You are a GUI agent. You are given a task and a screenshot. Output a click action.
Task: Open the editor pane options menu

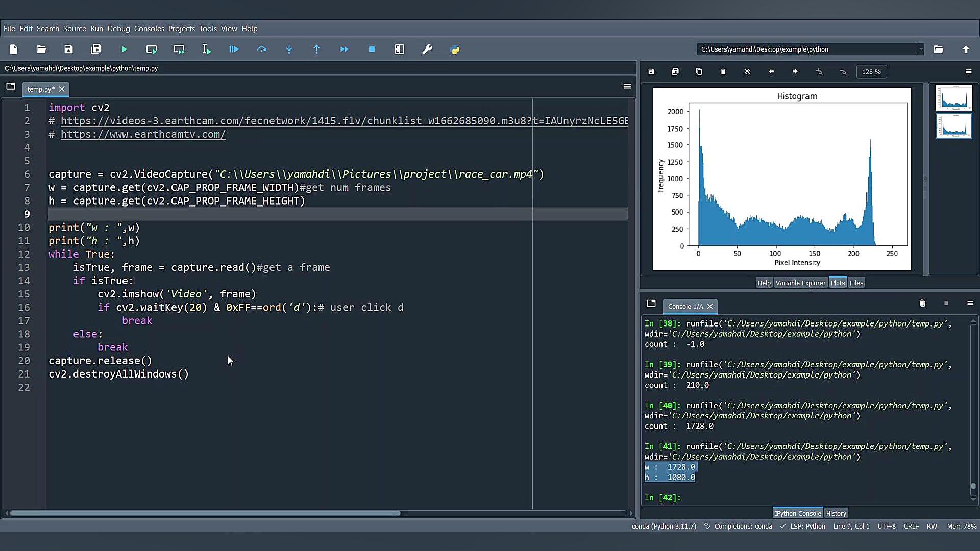[x=627, y=86]
